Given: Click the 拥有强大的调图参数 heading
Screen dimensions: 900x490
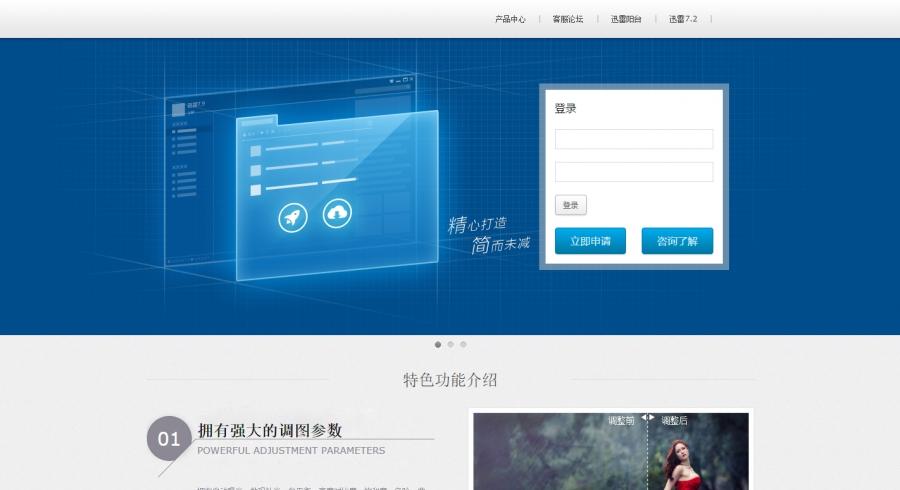Looking at the screenshot, I should coord(270,430).
